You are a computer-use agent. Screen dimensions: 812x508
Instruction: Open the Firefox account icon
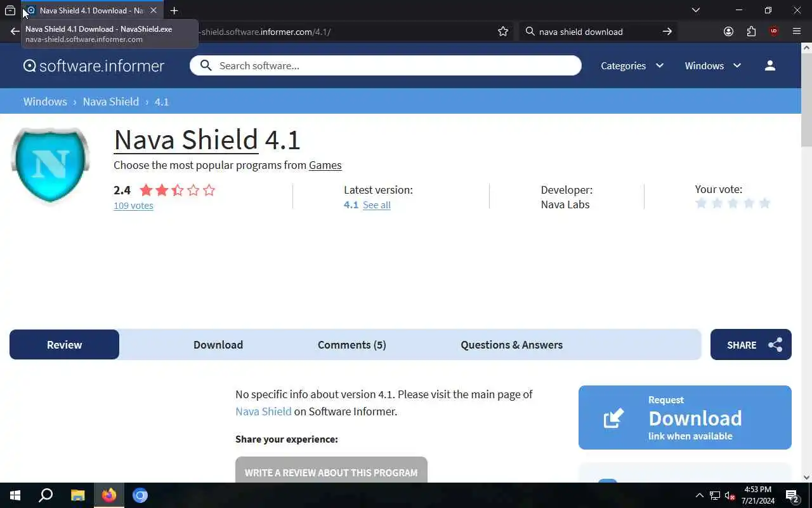tap(728, 31)
